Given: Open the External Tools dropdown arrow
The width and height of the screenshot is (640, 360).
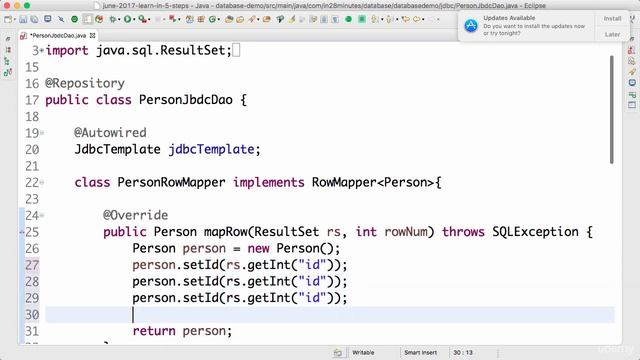Looking at the screenshot, I should coord(149,20).
